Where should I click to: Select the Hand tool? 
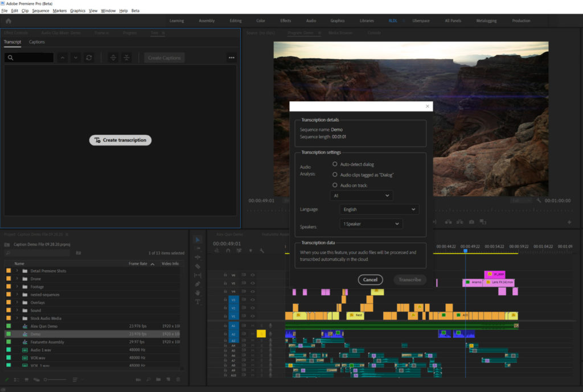point(198,293)
